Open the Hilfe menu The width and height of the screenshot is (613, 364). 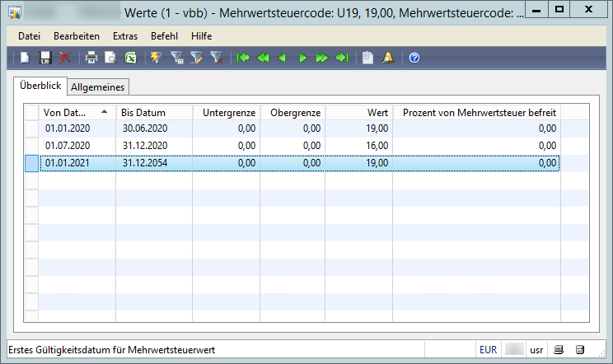(201, 36)
